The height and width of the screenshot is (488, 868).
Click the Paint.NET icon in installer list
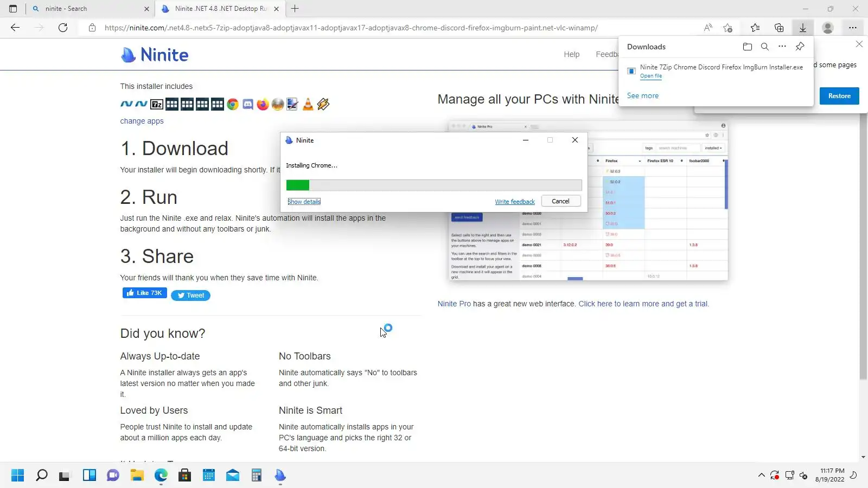[292, 104]
